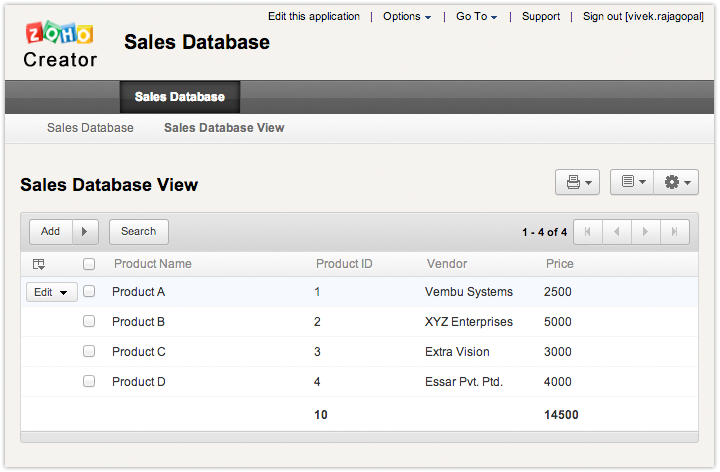Viewport: 720px width, 472px height.
Task: Open the print options icon
Action: (x=577, y=182)
